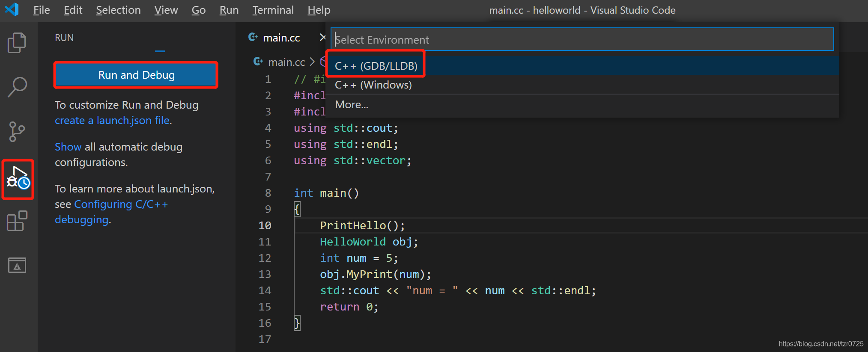Focus the Select Environment input box
The height and width of the screenshot is (352, 868).
coord(582,39)
